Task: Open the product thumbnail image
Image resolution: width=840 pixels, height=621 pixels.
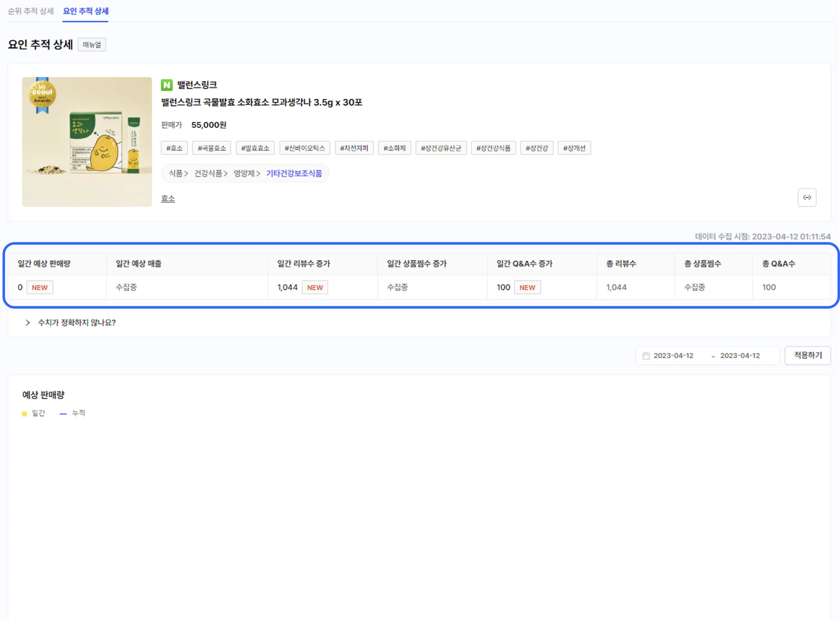Action: 87,142
